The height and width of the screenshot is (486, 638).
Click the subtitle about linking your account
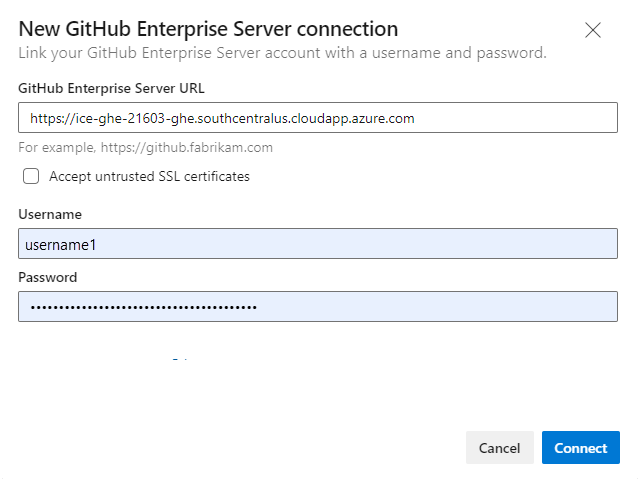[282, 52]
